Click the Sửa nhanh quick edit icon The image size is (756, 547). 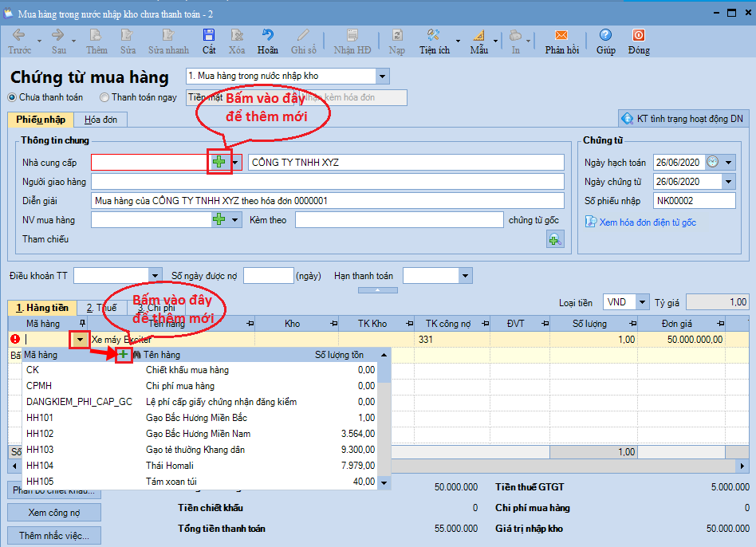click(168, 41)
